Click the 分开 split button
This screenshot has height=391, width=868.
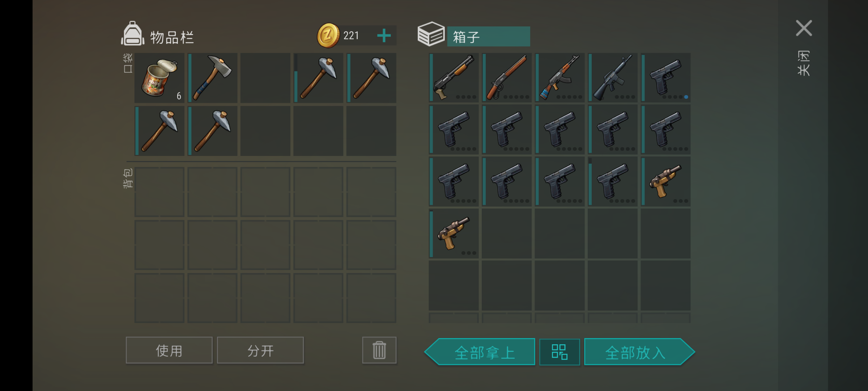(x=260, y=350)
